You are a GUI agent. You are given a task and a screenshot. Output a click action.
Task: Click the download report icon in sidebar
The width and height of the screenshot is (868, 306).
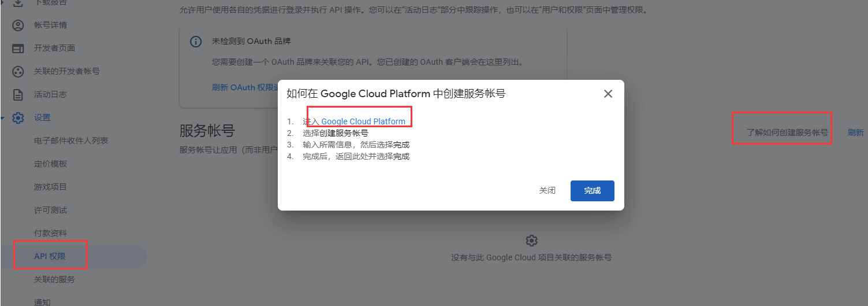18,3
